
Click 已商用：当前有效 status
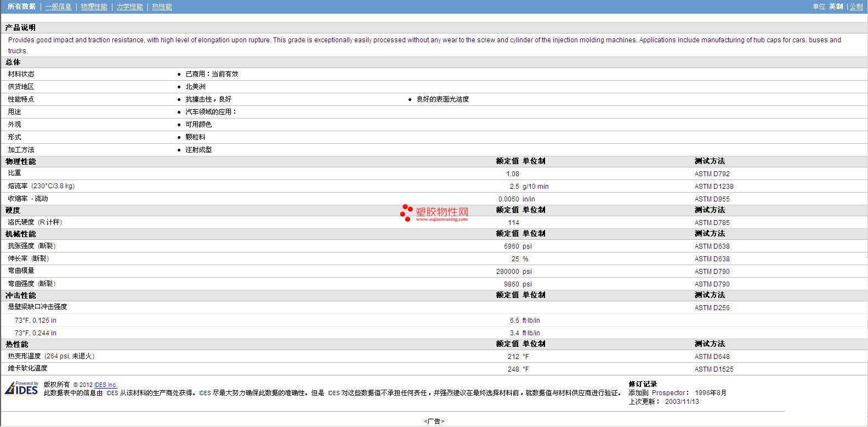[x=212, y=74]
